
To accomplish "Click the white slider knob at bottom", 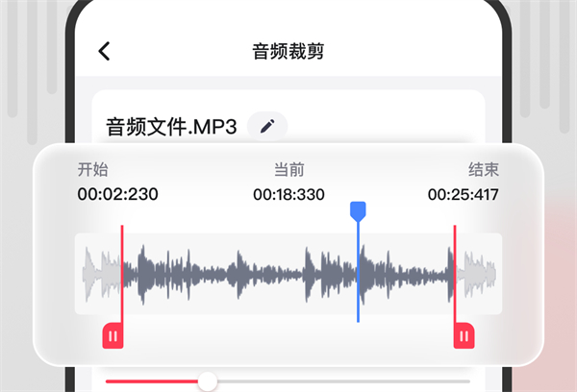I will click(x=208, y=381).
